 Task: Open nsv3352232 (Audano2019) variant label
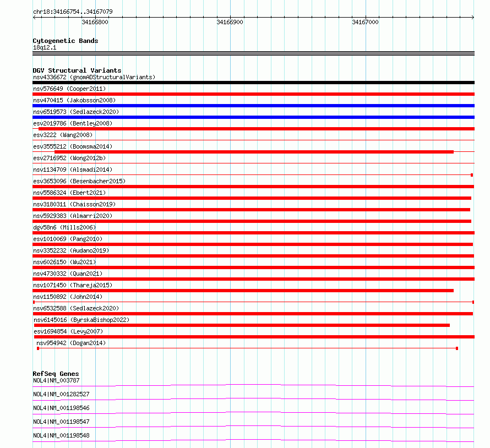(x=71, y=250)
